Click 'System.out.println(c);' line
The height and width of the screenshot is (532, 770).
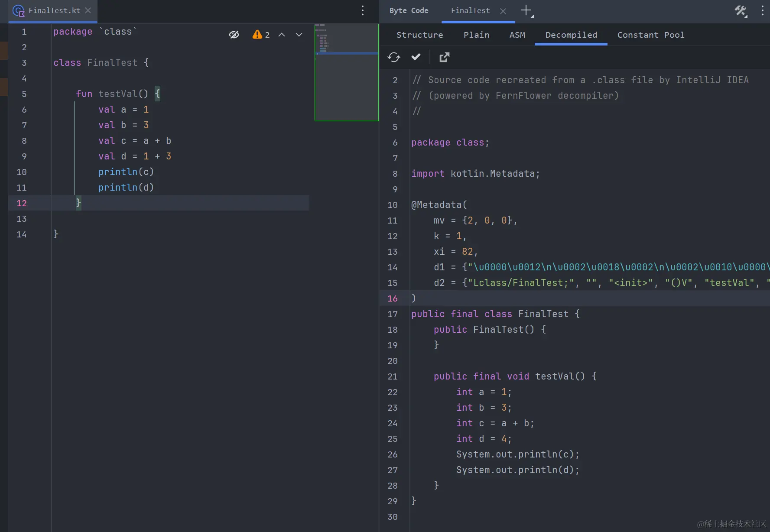coord(518,454)
